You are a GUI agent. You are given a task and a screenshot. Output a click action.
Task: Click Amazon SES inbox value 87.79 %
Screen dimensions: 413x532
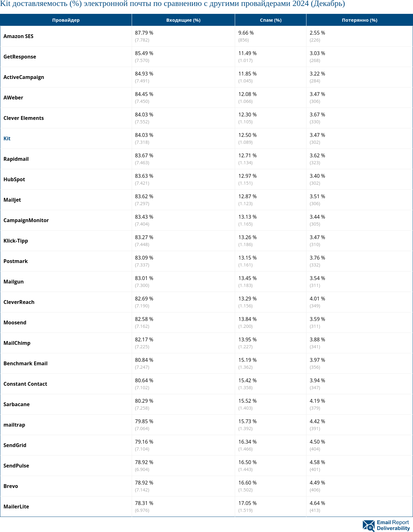pos(144,33)
